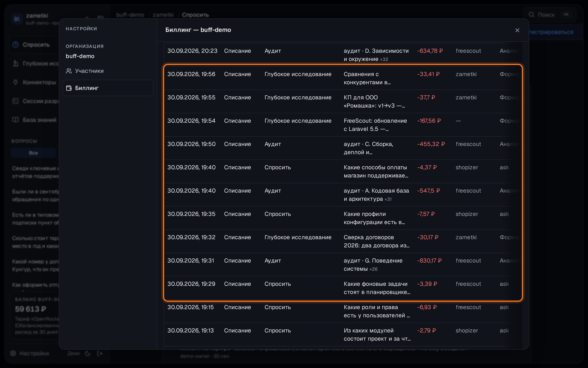Click amount -830,17 ₽
The image size is (588, 368).
429,260
